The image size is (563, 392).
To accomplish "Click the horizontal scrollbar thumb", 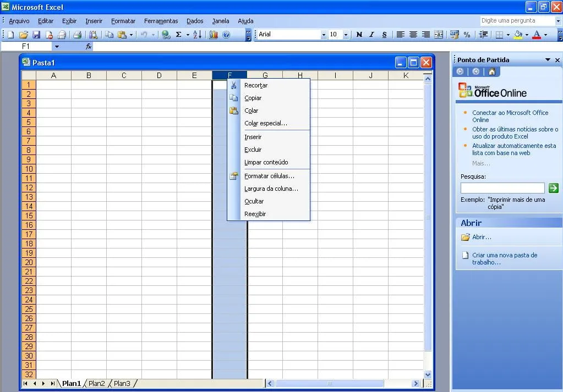I will (x=329, y=383).
